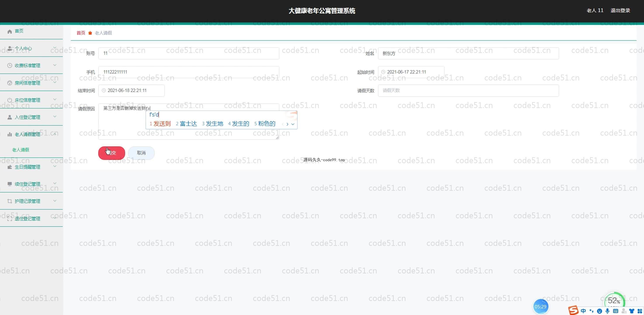
Task: Open the 起始时间 date picker field
Action: (411, 72)
